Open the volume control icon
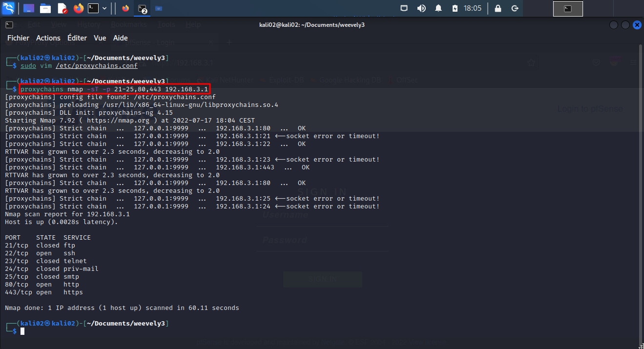 (421, 8)
